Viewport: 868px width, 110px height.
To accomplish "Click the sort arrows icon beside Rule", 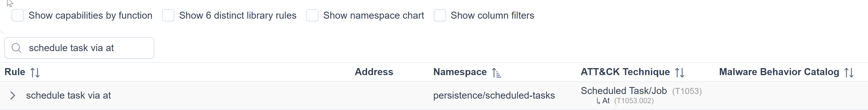I will pyautogui.click(x=35, y=72).
